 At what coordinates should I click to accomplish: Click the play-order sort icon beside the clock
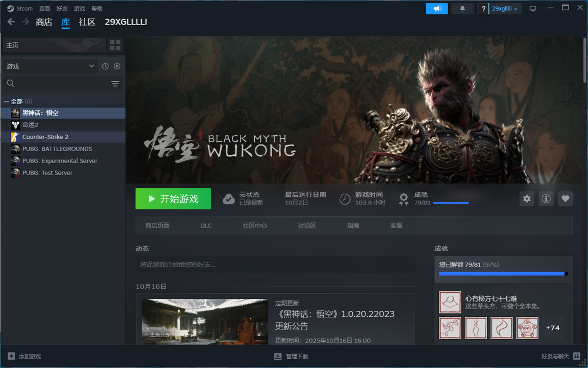click(117, 65)
